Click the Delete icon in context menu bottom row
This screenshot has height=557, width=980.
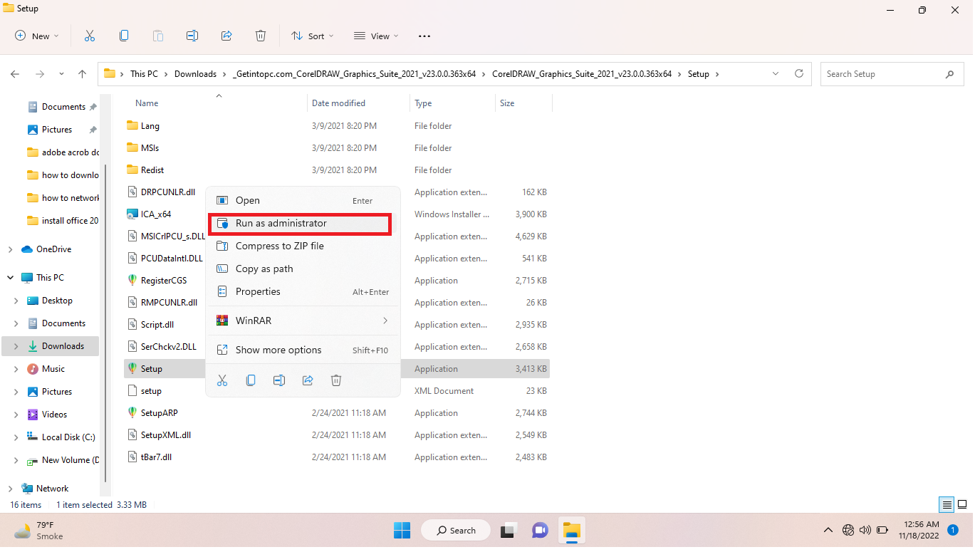click(x=336, y=380)
